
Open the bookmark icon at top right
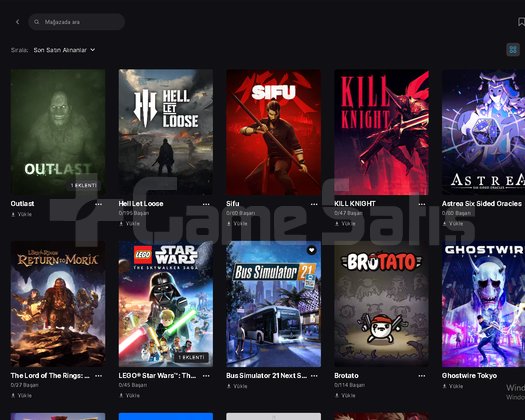(x=521, y=22)
